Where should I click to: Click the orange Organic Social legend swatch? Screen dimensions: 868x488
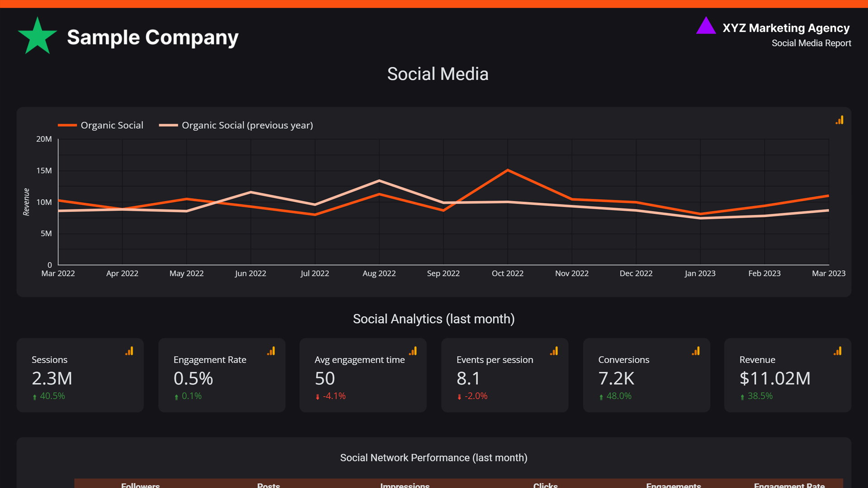67,125
